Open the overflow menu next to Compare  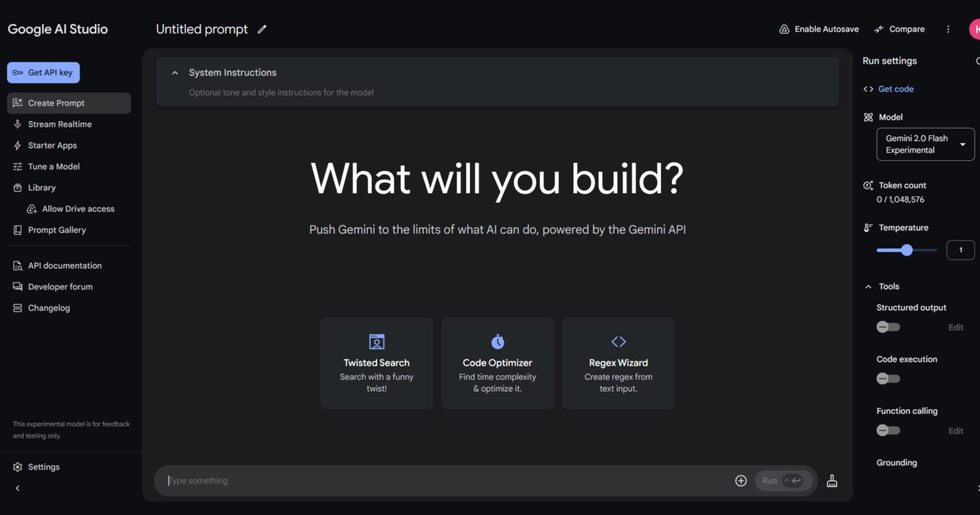[x=949, y=29]
